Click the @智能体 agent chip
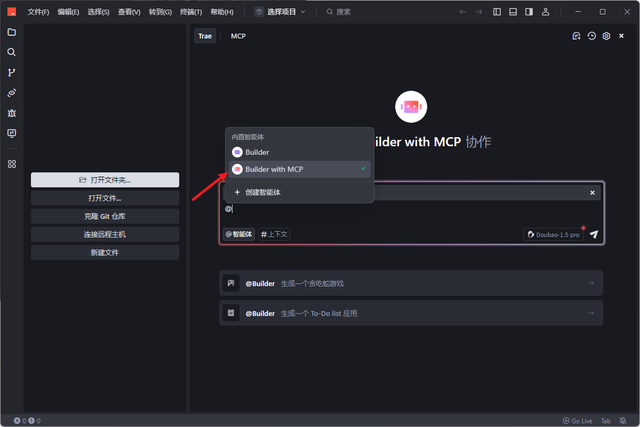 (x=239, y=234)
